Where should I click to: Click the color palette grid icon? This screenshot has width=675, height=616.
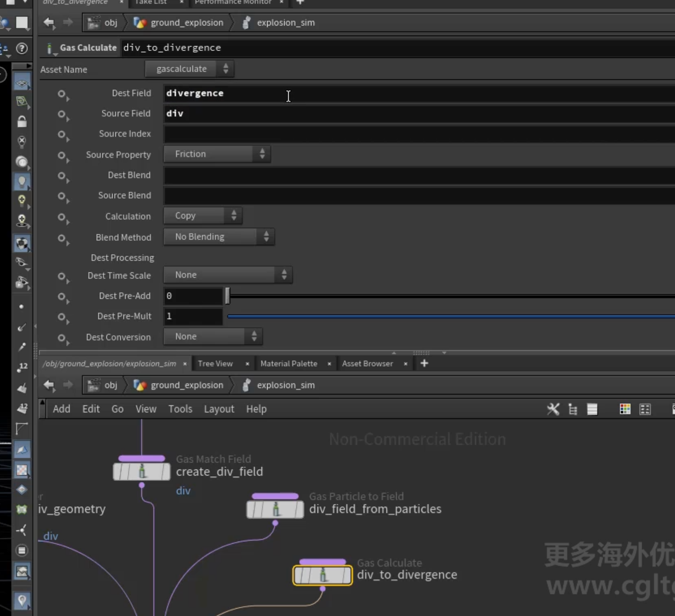625,409
